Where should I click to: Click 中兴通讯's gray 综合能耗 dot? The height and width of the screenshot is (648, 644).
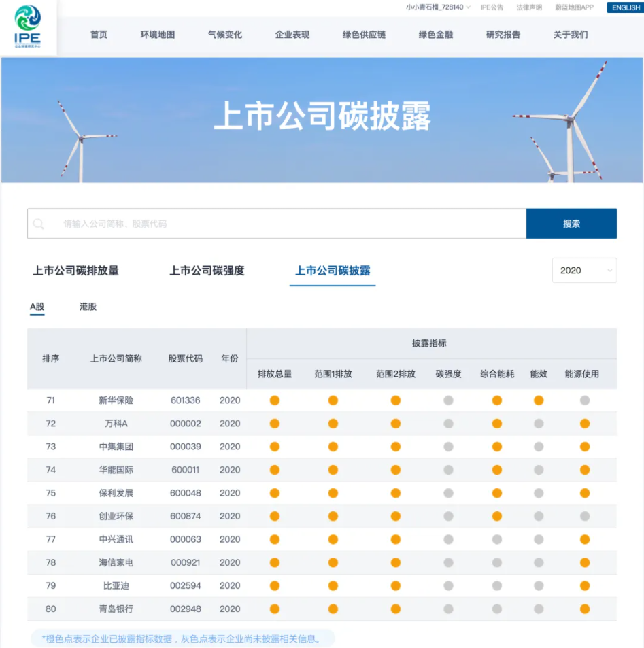coord(497,539)
